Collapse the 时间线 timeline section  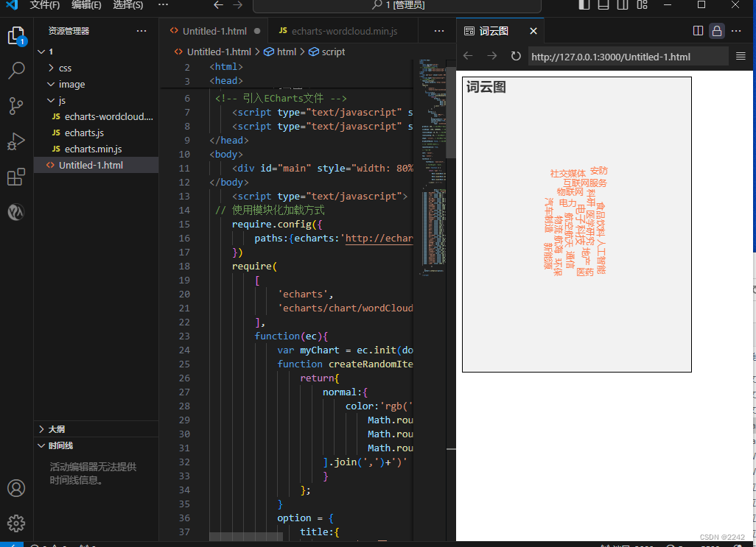41,445
